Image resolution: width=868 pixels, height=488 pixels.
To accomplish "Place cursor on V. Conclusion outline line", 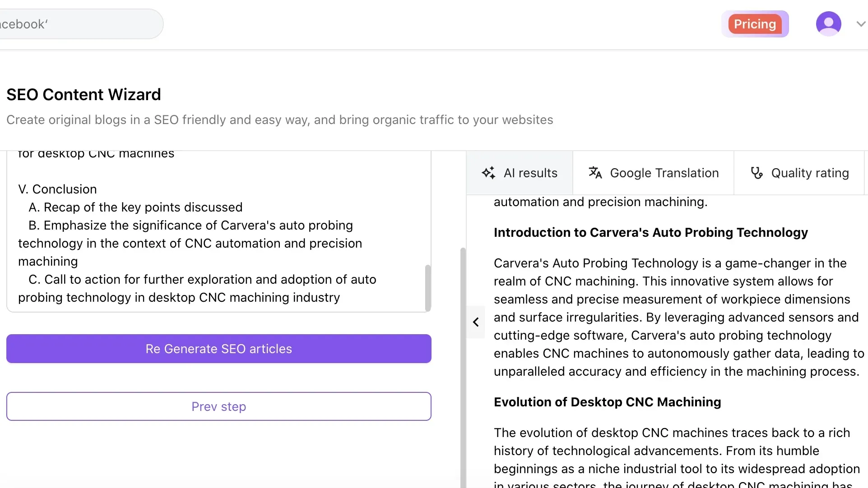I will (x=58, y=189).
